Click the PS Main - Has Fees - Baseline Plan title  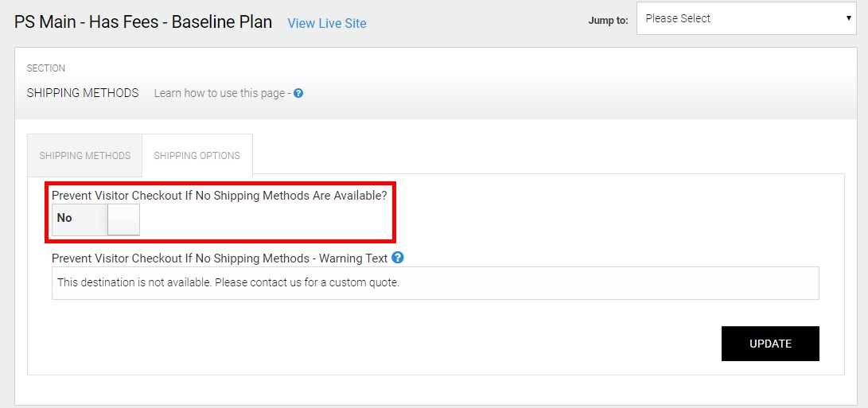tap(143, 22)
